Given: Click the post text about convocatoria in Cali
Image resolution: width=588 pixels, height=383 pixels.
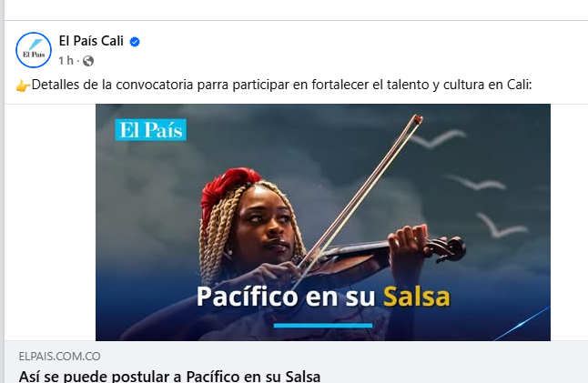Looking at the screenshot, I should point(281,86).
